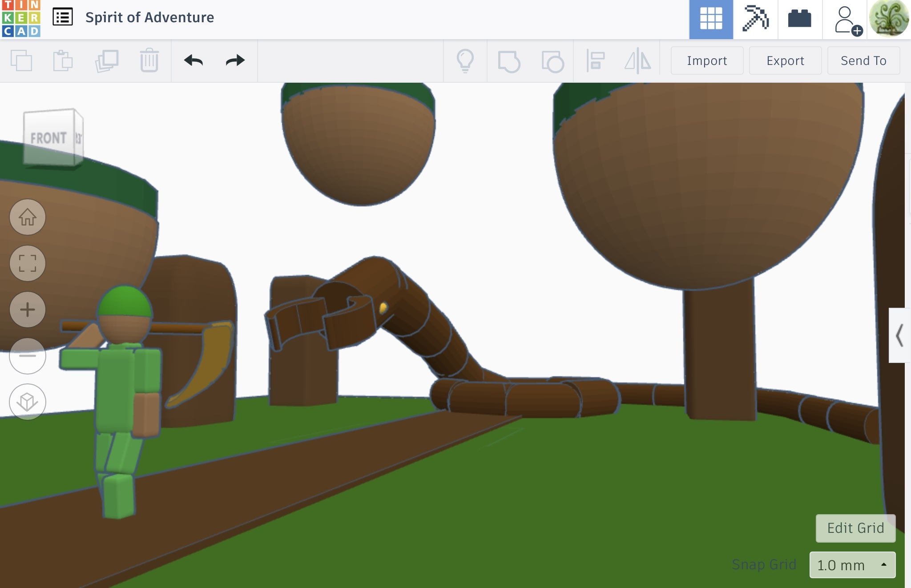Zoom out with the minus button
This screenshot has height=588, width=911.
pyautogui.click(x=28, y=356)
